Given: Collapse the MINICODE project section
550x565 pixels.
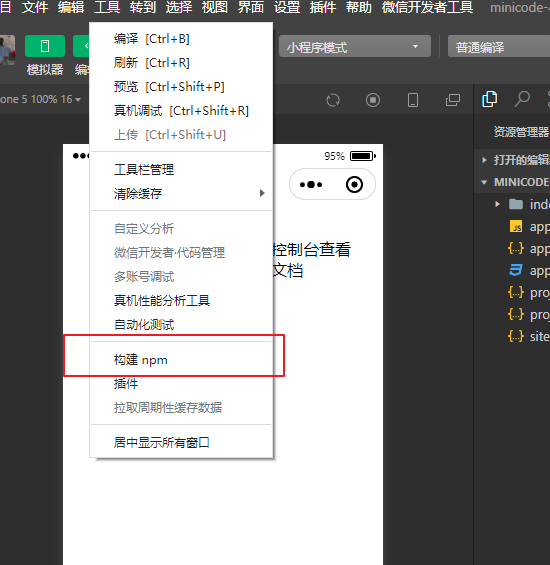Looking at the screenshot, I should [512, 182].
